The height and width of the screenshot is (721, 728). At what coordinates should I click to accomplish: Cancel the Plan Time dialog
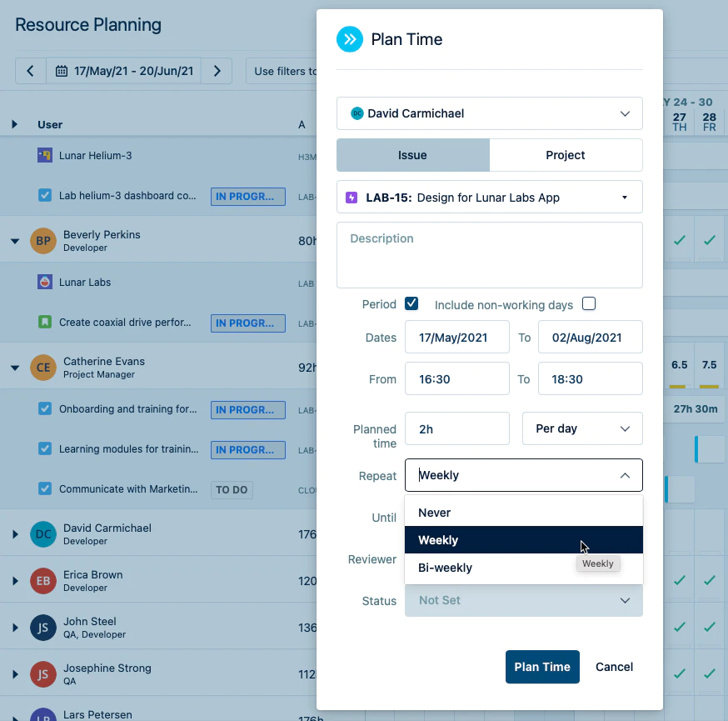click(614, 667)
